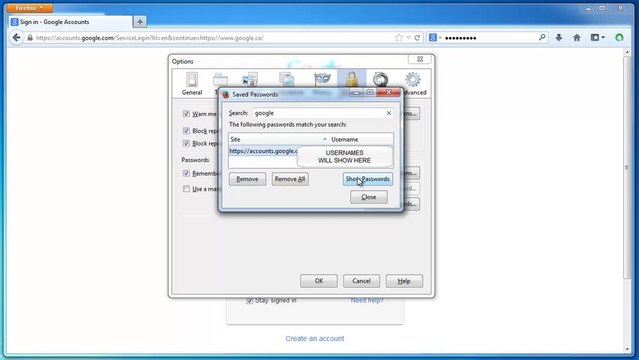Bookmark this page with the star icon
The height and width of the screenshot is (360, 639).
pos(399,38)
